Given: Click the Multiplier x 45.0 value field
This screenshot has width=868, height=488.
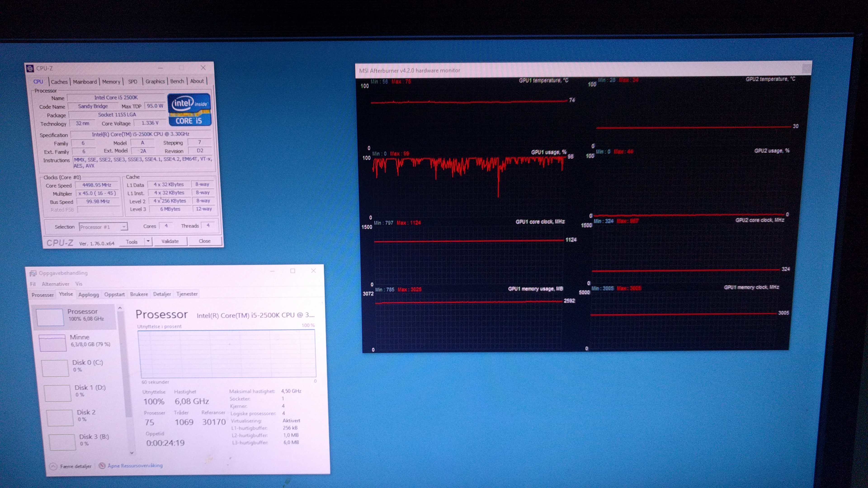Looking at the screenshot, I should pos(97,193).
